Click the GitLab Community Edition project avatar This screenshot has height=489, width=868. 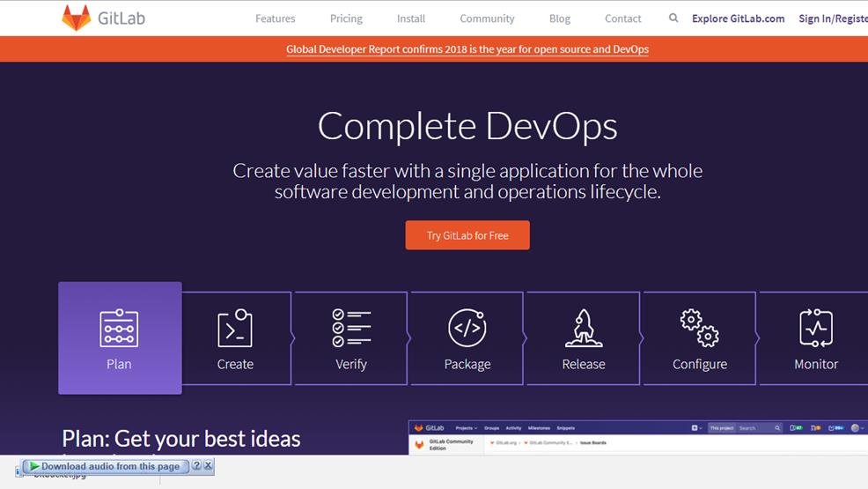click(x=420, y=445)
